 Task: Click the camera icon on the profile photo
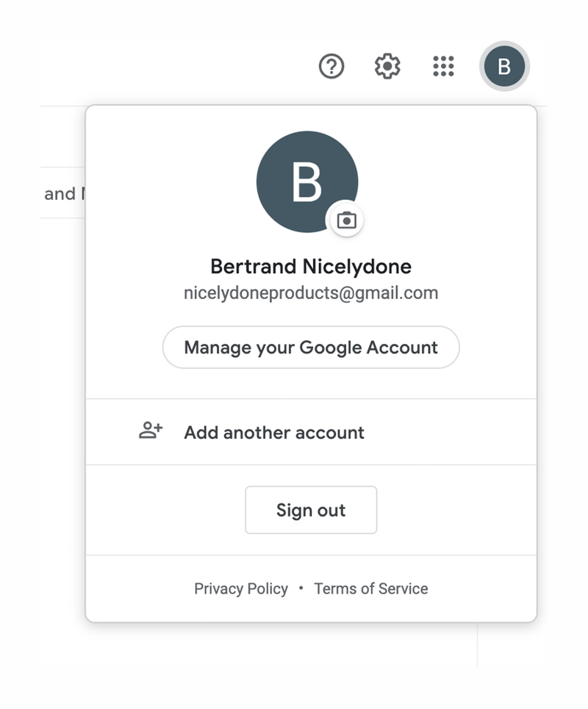[347, 219]
